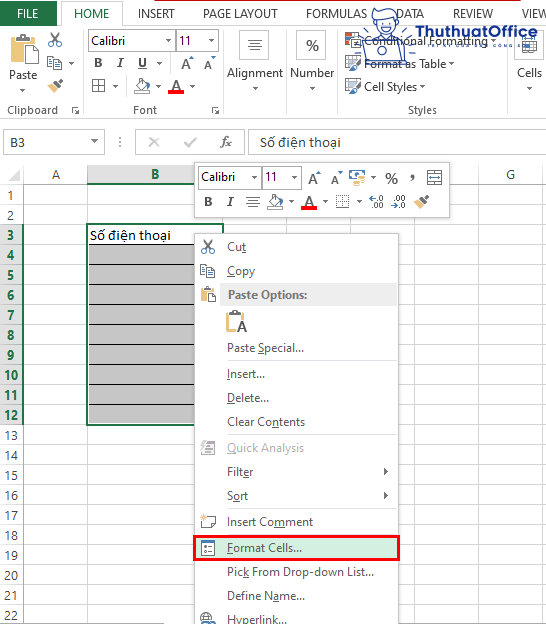Image resolution: width=546 pixels, height=624 pixels.
Task: Click mini toolbar Merge & Center icon
Action: [x=434, y=177]
